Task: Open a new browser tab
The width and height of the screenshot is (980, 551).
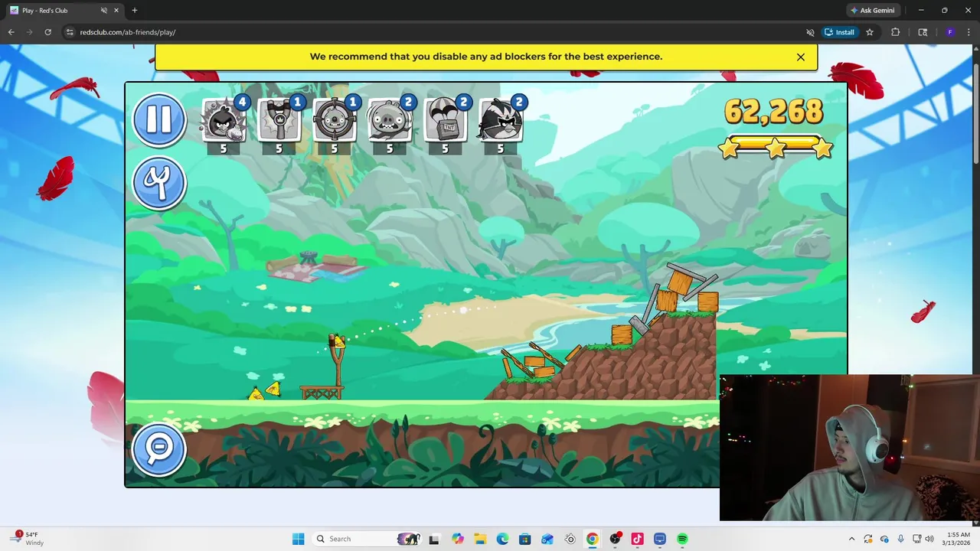Action: pyautogui.click(x=135, y=11)
